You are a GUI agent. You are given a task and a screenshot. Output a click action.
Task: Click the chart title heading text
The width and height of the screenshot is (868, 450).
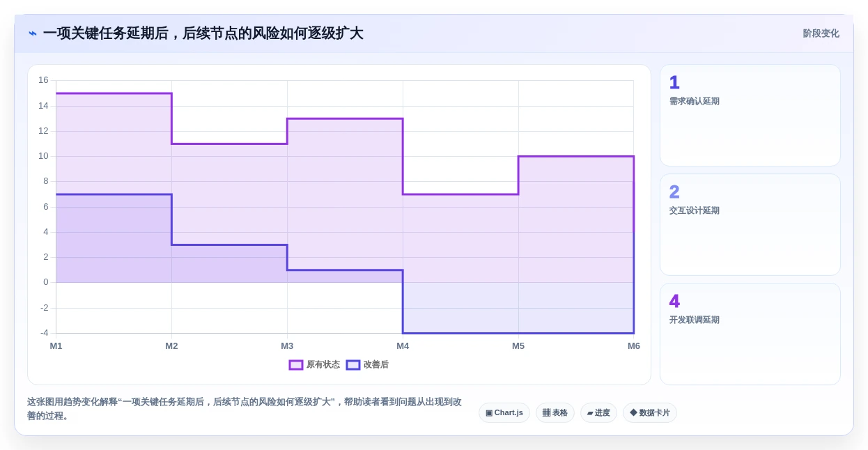click(203, 33)
